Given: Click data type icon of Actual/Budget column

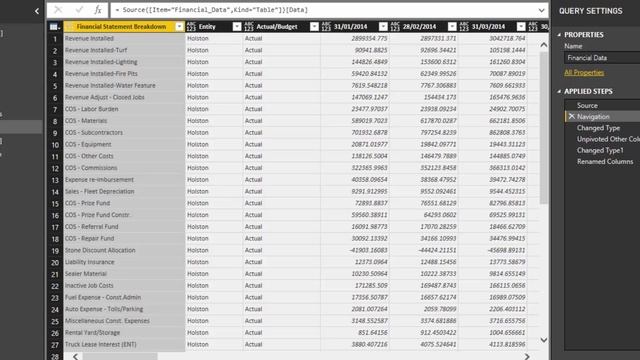Looking at the screenshot, I should [x=249, y=27].
